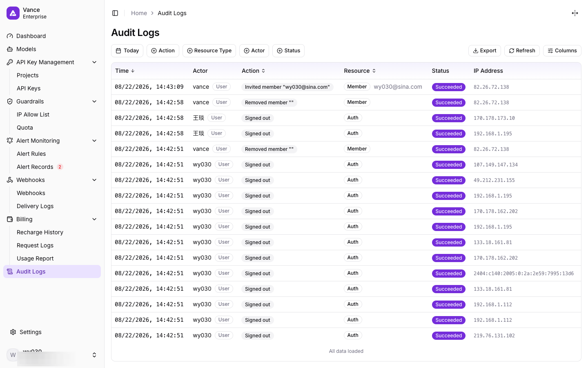Image resolution: width=588 pixels, height=368 pixels.
Task: Click the API Key Management key icon
Action: 10,62
